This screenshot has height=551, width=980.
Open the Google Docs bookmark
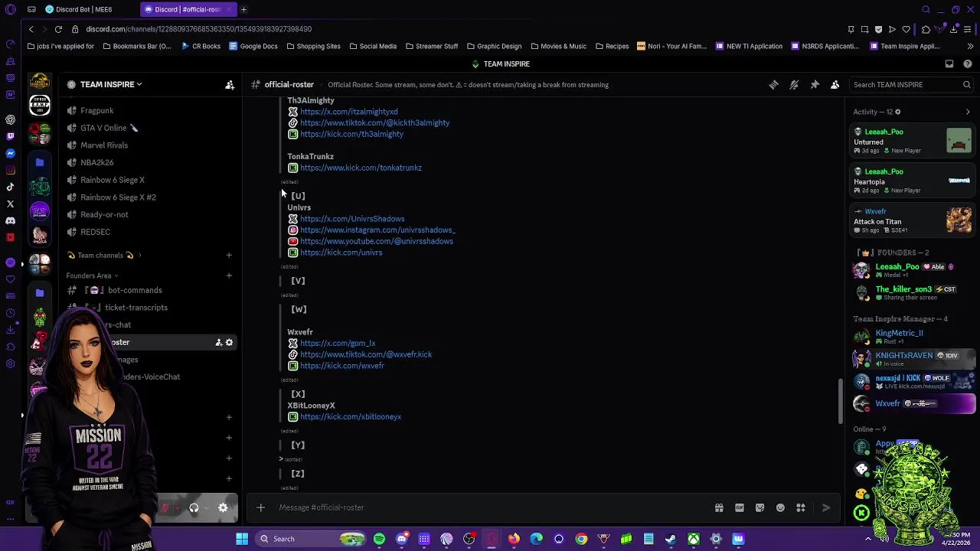[x=253, y=46]
